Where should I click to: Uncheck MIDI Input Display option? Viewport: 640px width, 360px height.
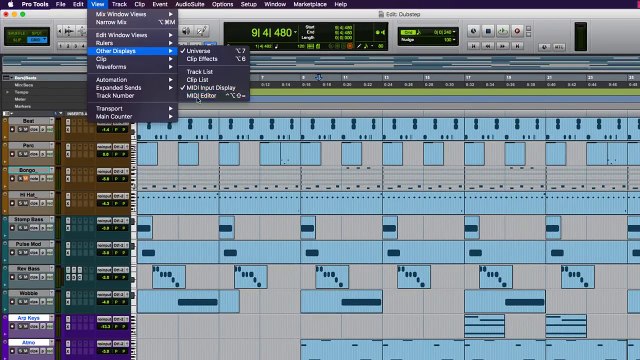[214, 88]
